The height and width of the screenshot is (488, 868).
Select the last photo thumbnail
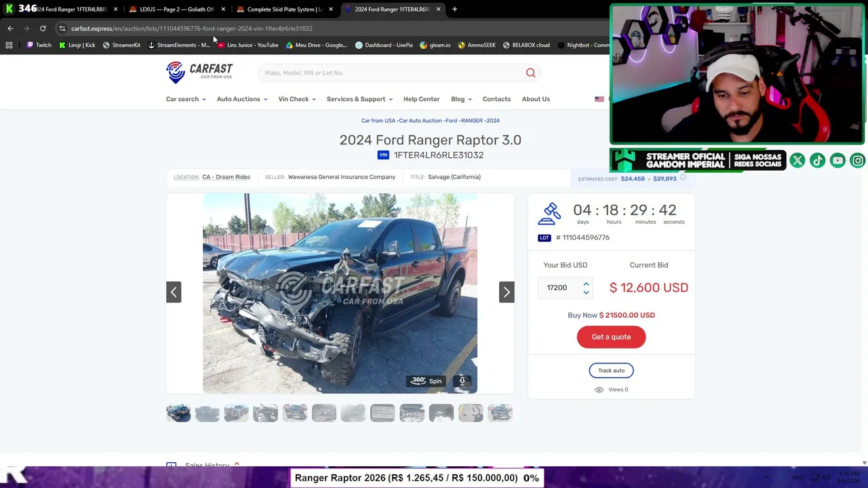pyautogui.click(x=500, y=413)
